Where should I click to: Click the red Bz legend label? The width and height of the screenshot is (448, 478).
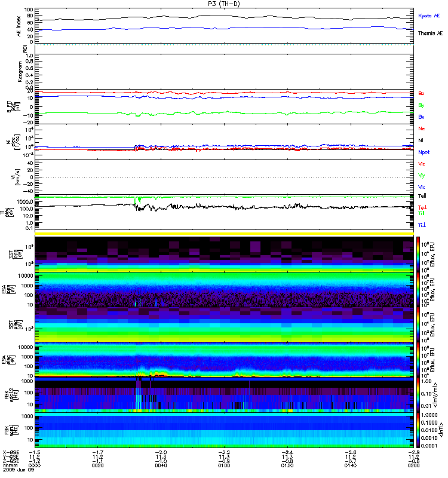tap(421, 93)
